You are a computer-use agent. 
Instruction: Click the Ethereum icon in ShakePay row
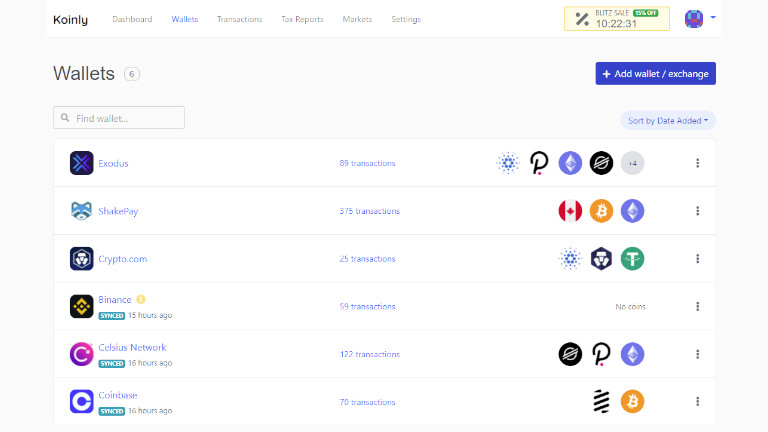(x=632, y=211)
